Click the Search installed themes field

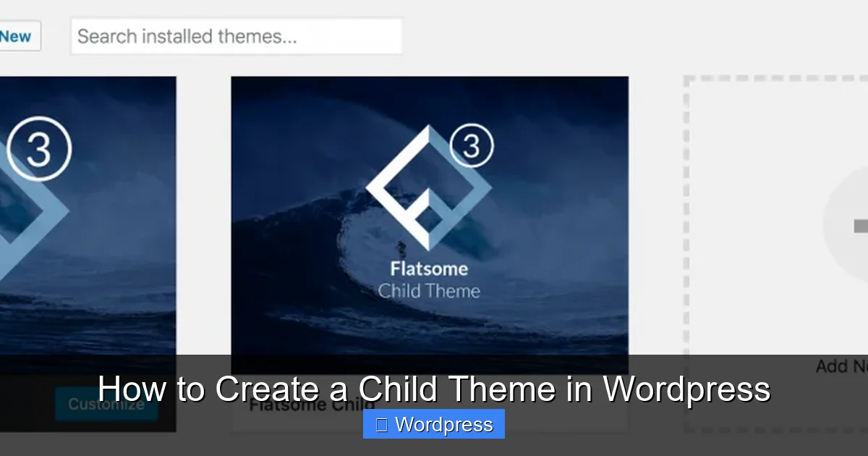click(236, 36)
